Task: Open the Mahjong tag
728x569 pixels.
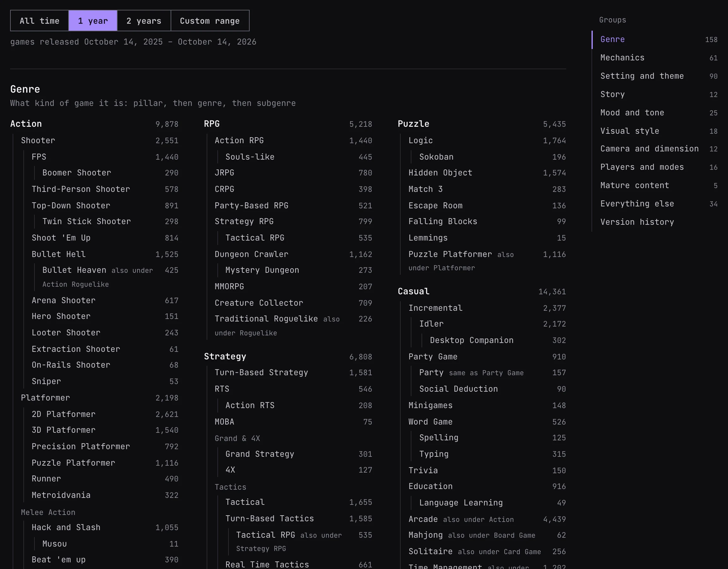Action: 426,535
